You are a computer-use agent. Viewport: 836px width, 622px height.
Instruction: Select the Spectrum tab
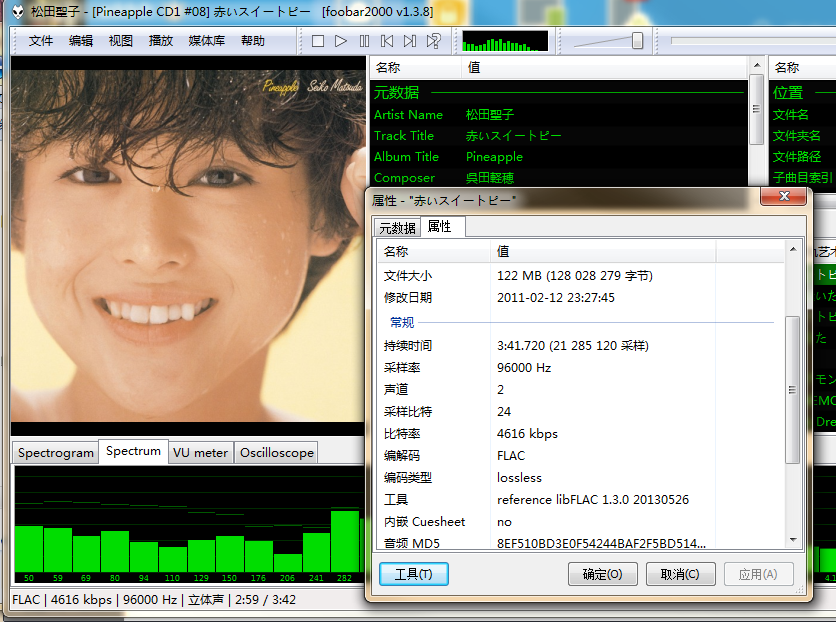coord(133,451)
